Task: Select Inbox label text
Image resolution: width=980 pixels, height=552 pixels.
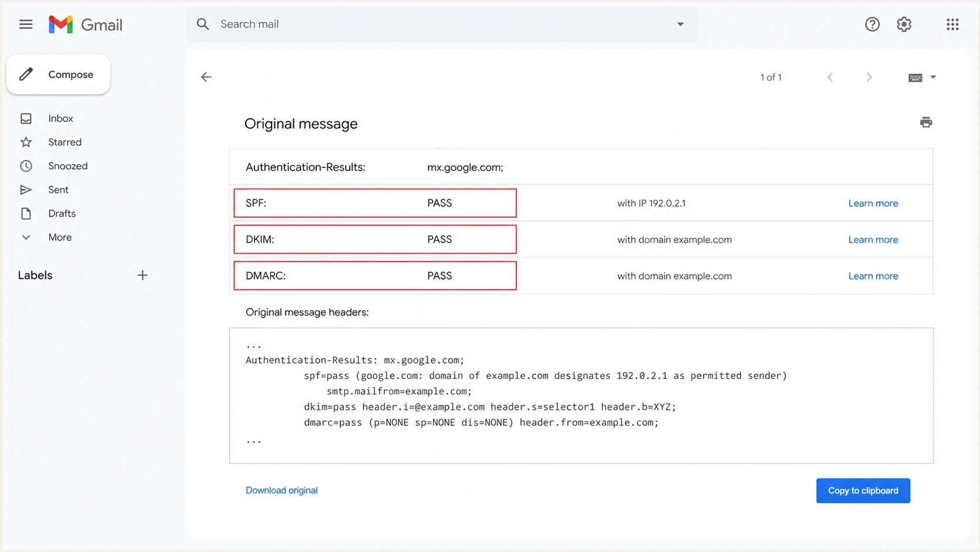Action: 60,118
